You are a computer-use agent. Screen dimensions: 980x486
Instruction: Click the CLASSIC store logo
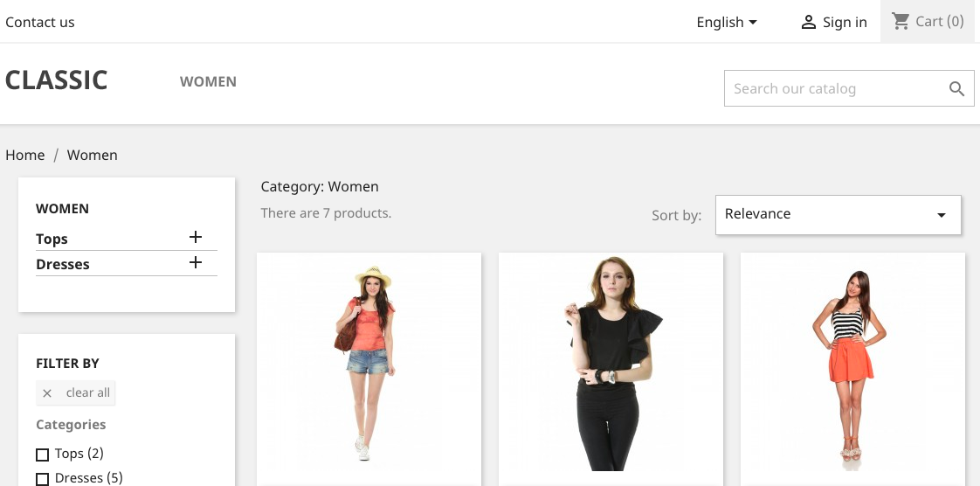(56, 80)
